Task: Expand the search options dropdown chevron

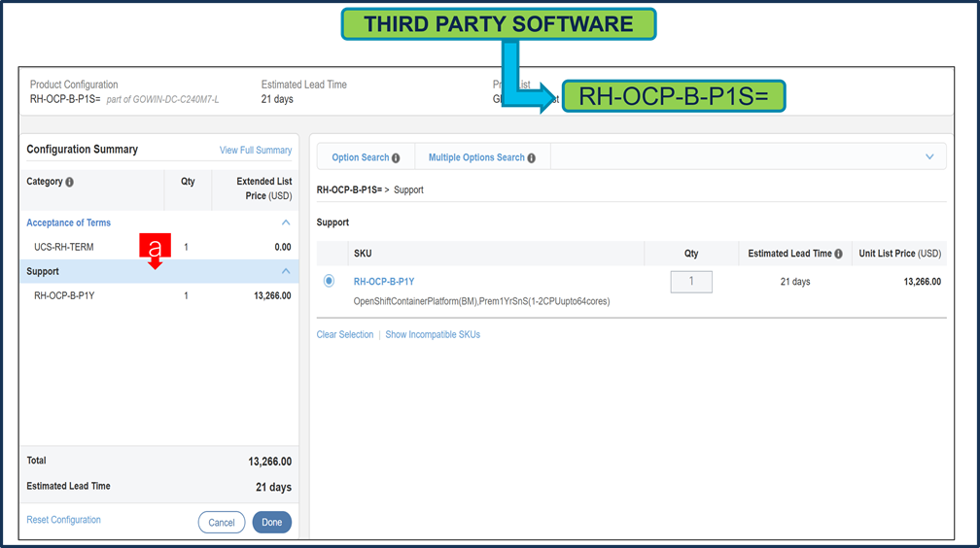Action: (929, 156)
